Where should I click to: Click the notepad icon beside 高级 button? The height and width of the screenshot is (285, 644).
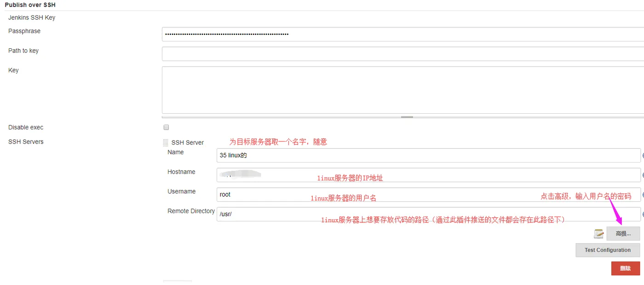coord(598,233)
